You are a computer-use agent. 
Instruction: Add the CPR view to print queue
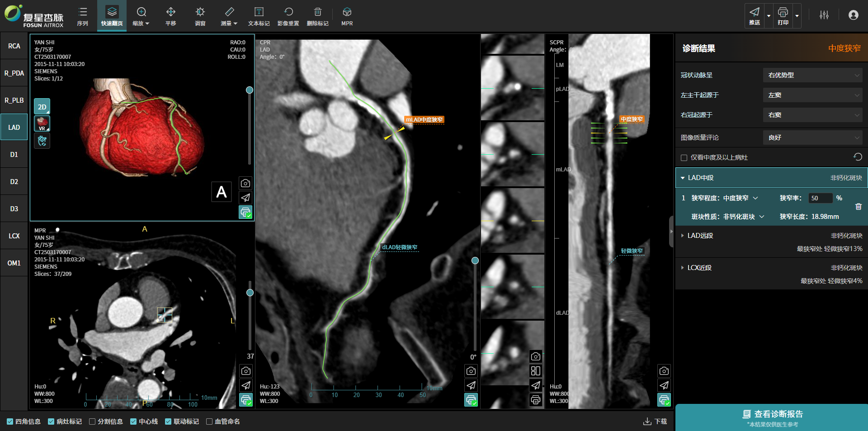pyautogui.click(x=471, y=400)
